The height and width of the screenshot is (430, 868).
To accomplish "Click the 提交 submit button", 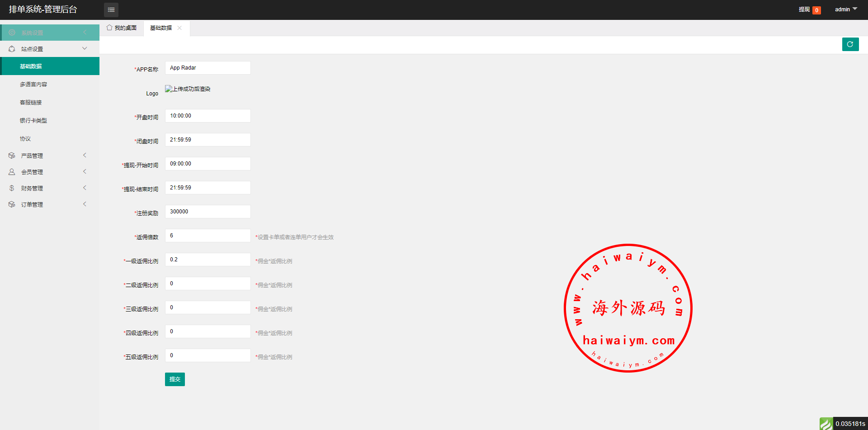I will pyautogui.click(x=175, y=379).
